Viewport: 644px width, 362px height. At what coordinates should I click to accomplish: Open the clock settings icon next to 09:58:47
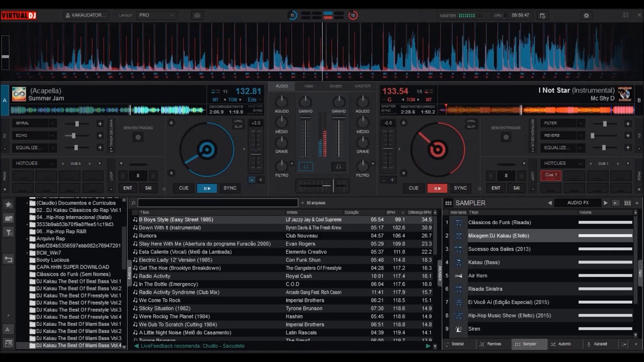[x=542, y=16]
